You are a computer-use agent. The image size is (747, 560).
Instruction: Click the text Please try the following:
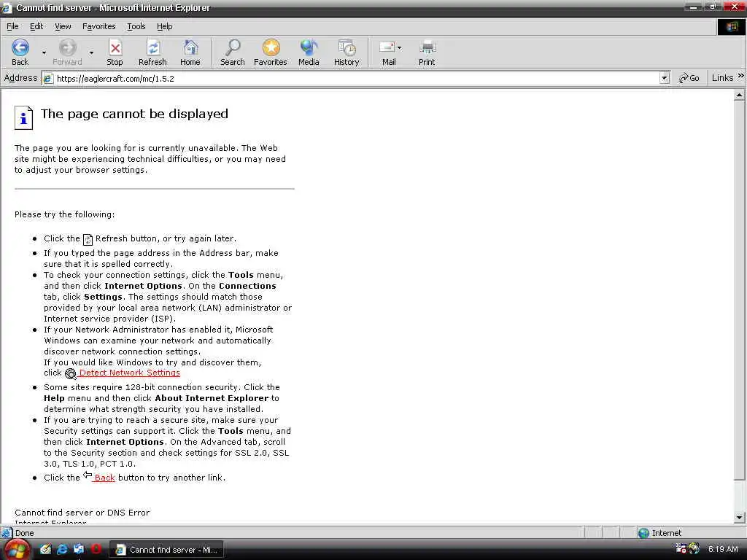tap(64, 214)
